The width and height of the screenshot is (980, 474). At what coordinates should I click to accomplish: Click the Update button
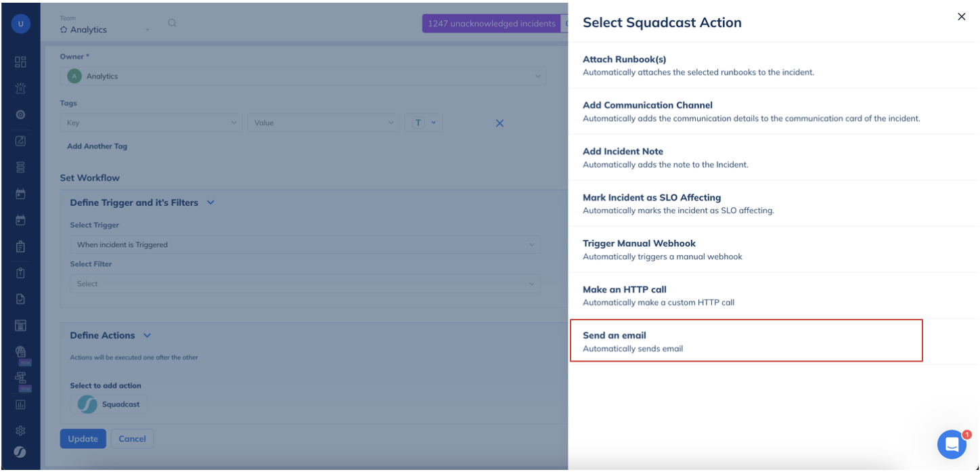tap(83, 439)
